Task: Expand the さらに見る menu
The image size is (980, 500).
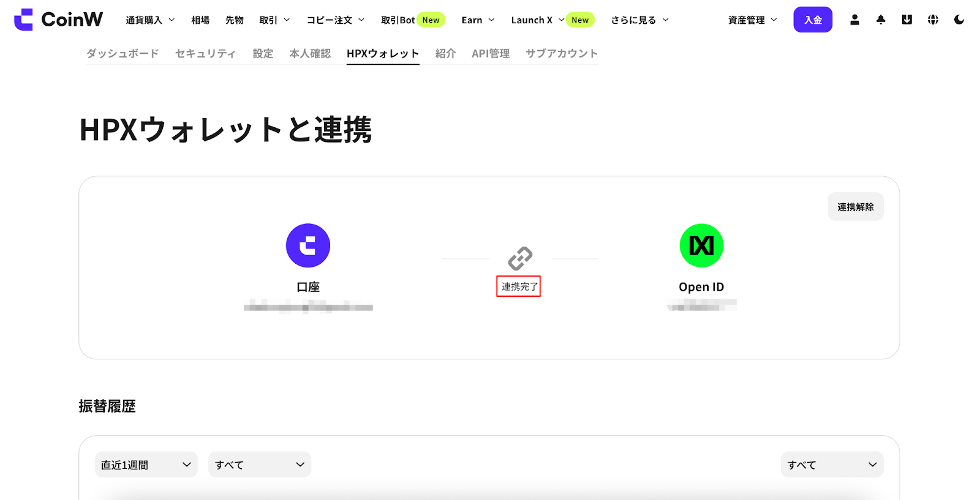Action: [x=639, y=20]
